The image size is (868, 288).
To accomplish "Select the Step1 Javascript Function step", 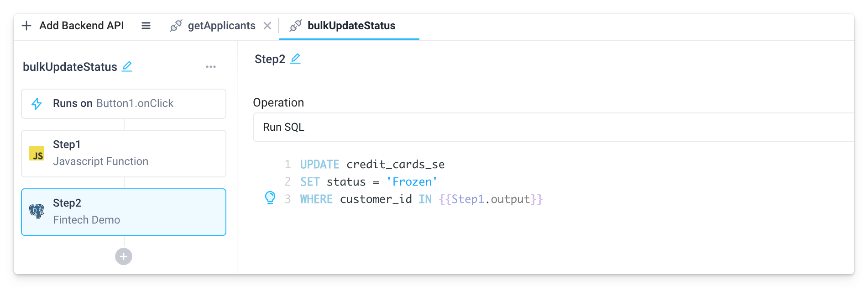I will (123, 154).
